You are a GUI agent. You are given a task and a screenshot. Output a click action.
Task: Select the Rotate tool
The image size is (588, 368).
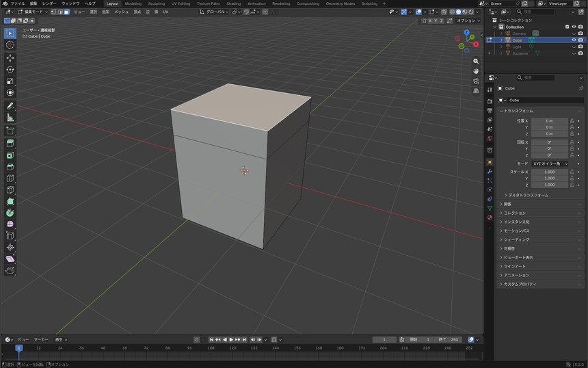click(x=10, y=69)
